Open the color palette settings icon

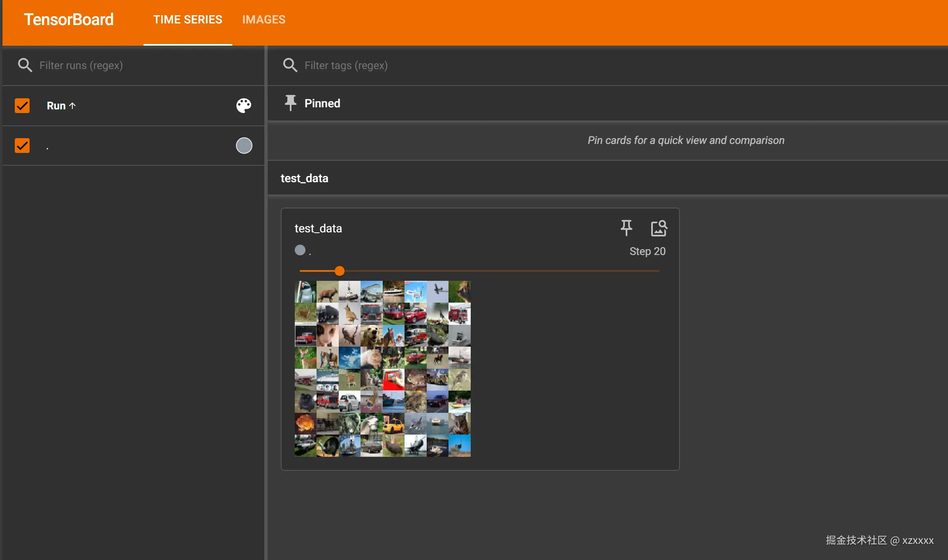pyautogui.click(x=244, y=106)
